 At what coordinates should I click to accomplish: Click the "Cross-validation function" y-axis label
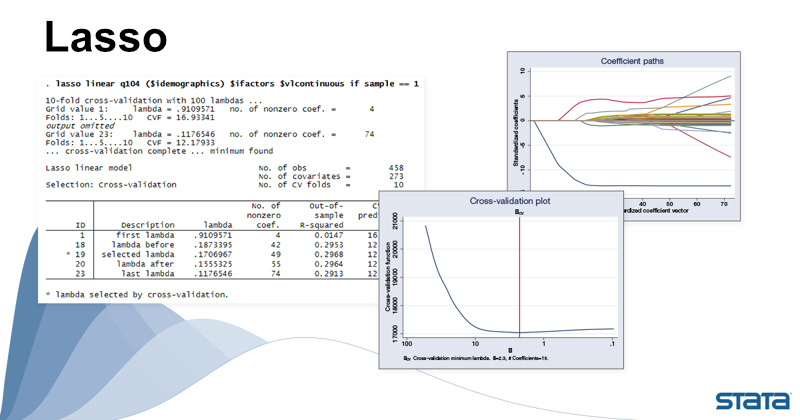(388, 277)
